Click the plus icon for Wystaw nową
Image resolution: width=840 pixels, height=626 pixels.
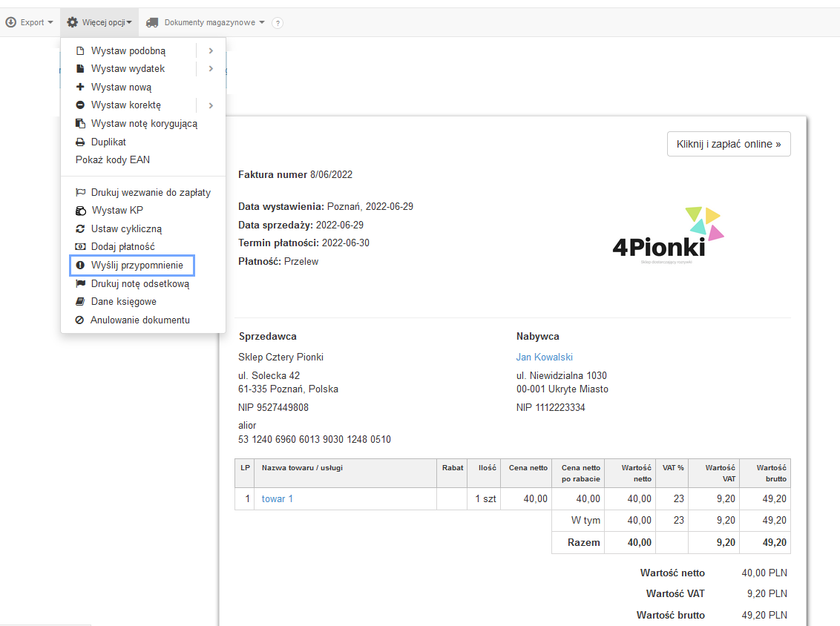pyautogui.click(x=80, y=87)
